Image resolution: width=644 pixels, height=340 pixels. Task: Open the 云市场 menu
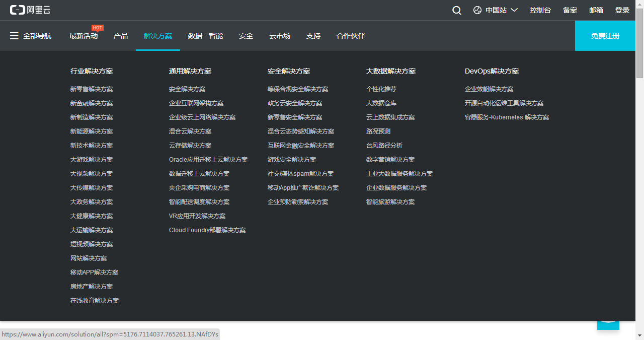280,36
